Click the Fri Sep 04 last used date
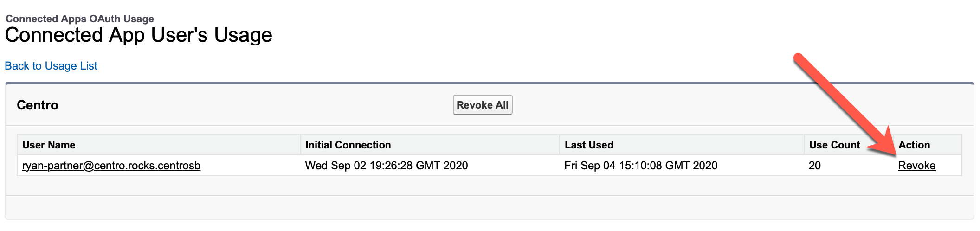 pos(641,166)
